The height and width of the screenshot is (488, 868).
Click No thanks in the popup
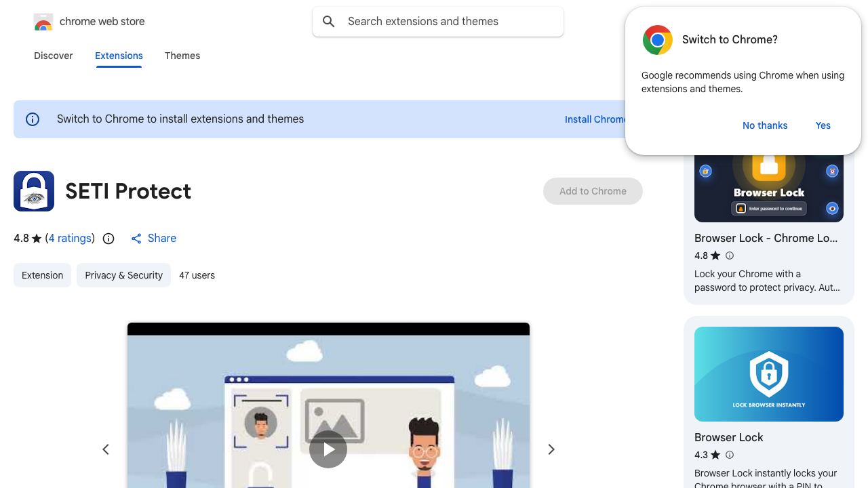coord(765,125)
